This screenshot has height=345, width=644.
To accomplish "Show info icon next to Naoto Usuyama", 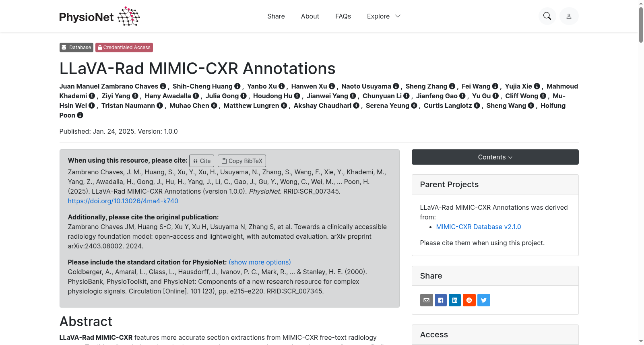I will click(396, 86).
